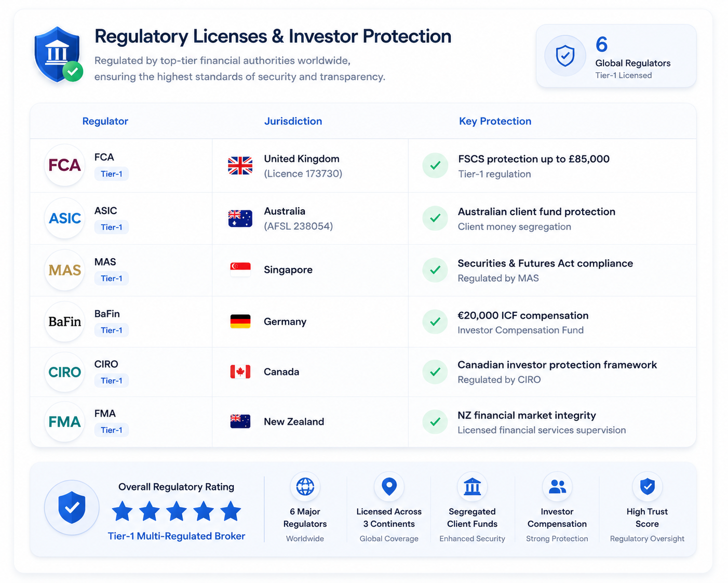Screen dimensions: 728x583
Task: Click the MAS regulator logo
Action: point(64,270)
